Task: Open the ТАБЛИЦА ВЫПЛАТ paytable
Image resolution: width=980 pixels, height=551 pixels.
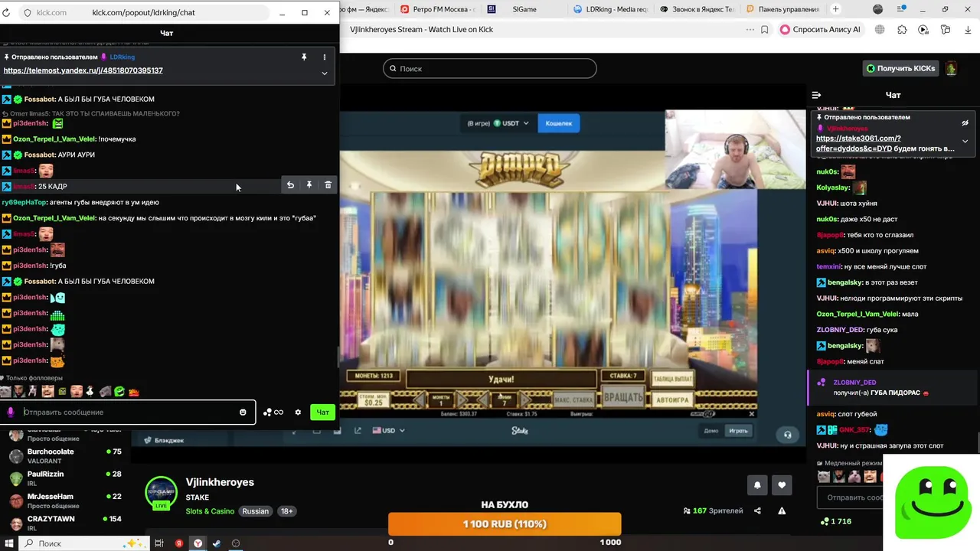Action: coord(674,378)
